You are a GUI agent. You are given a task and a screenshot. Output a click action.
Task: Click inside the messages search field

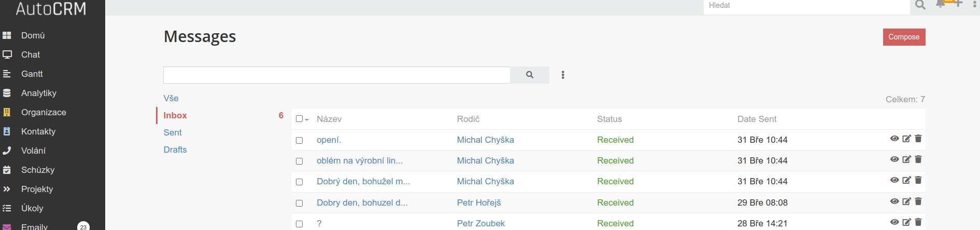(337, 75)
